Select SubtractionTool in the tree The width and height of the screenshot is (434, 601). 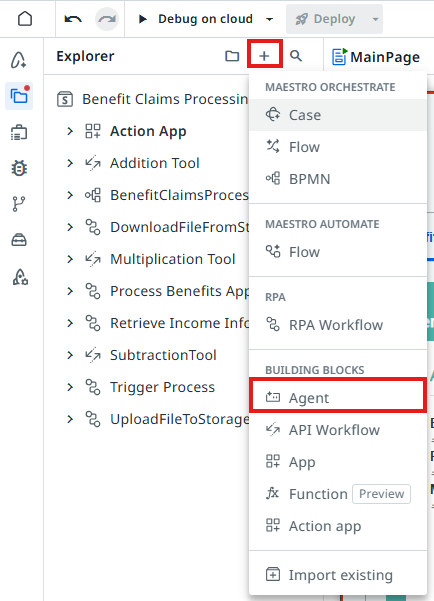point(163,355)
